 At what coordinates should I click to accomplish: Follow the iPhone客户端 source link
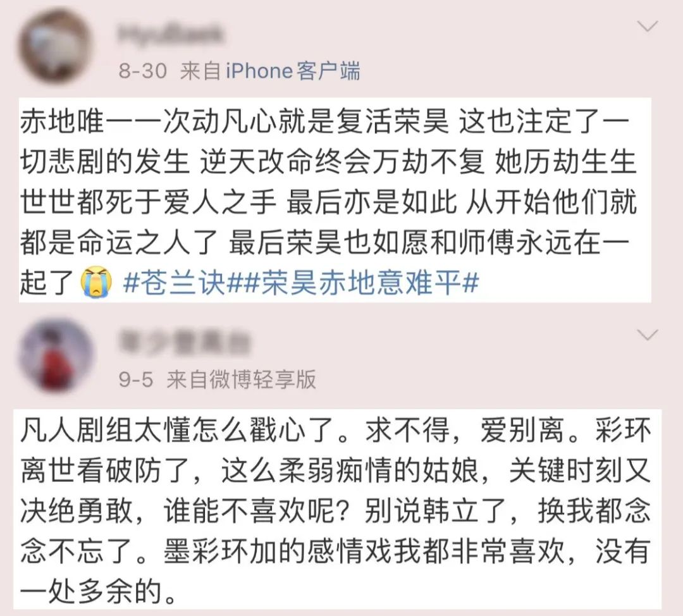point(293,71)
